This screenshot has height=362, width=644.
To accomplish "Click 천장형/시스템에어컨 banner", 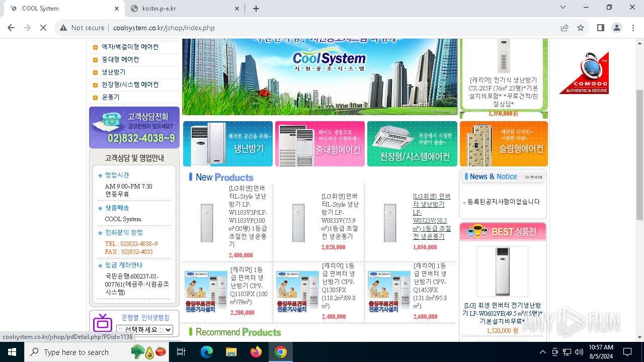I will click(412, 144).
